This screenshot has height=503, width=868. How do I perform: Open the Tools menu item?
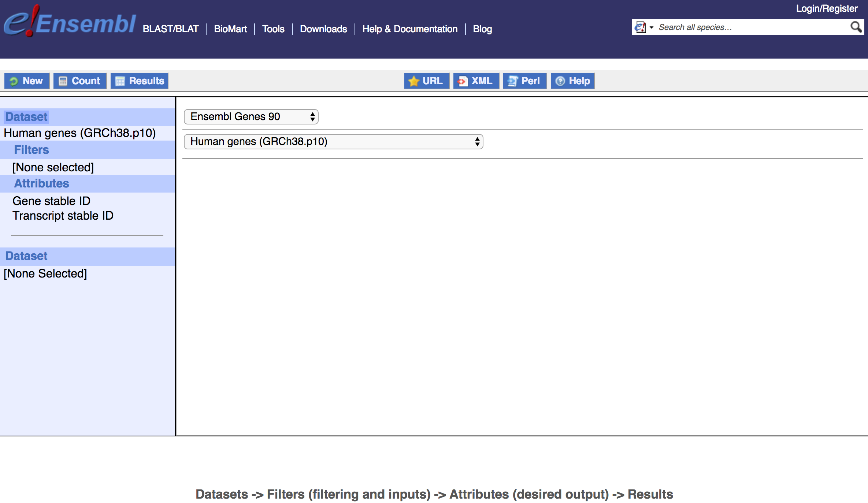tap(273, 29)
